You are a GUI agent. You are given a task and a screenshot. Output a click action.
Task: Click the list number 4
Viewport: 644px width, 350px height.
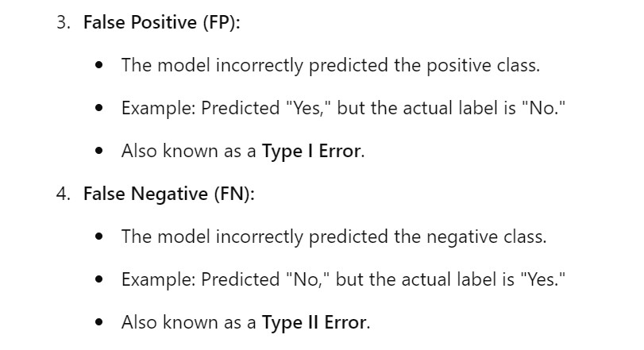(x=63, y=194)
